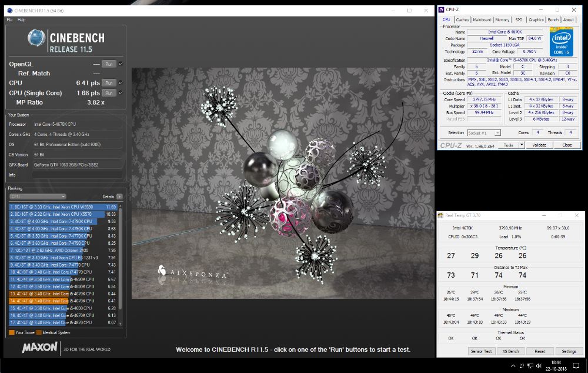This screenshot has height=373, width=588.
Task: Toggle the OpenGL test checkbox
Action: point(121,64)
